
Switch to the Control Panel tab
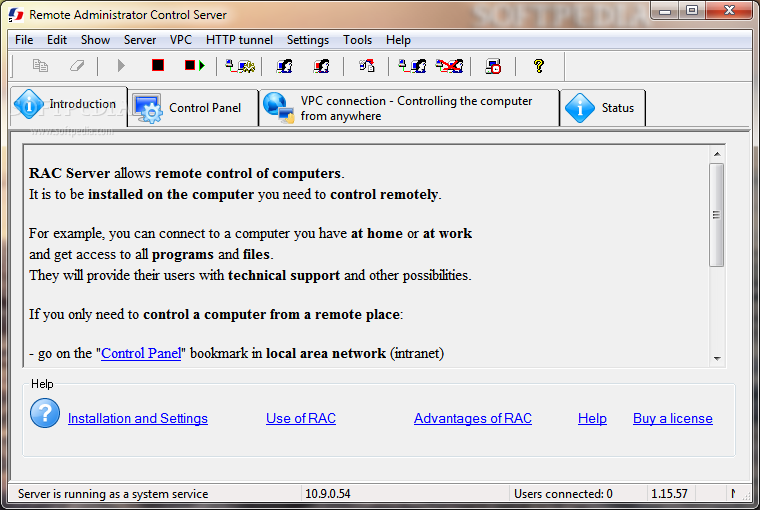(193, 108)
